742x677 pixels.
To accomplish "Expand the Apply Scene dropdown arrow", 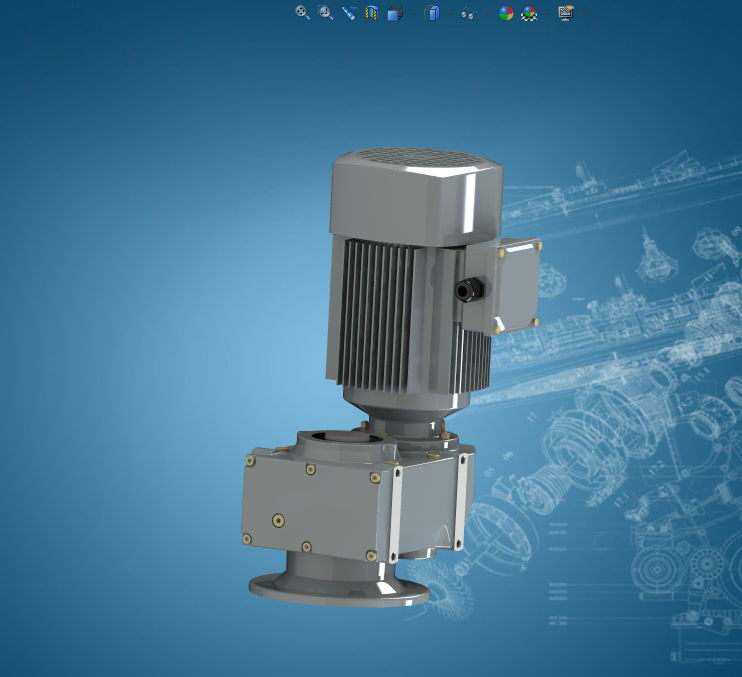I will (x=548, y=14).
